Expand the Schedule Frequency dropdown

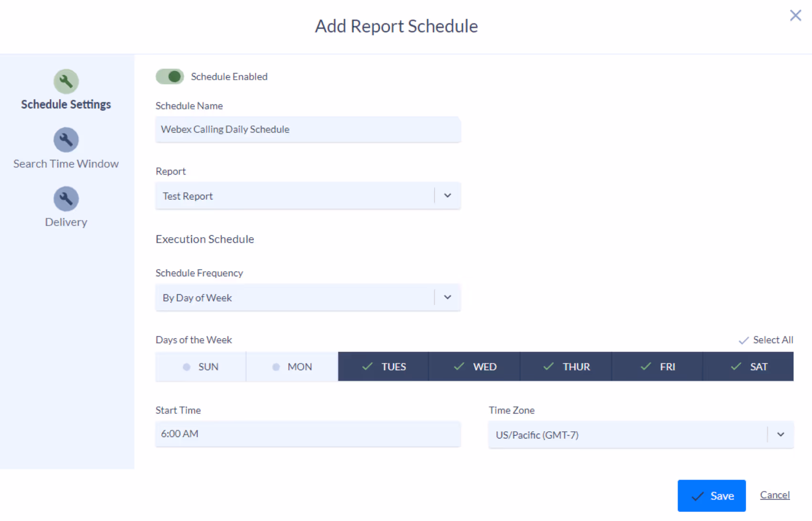point(448,297)
